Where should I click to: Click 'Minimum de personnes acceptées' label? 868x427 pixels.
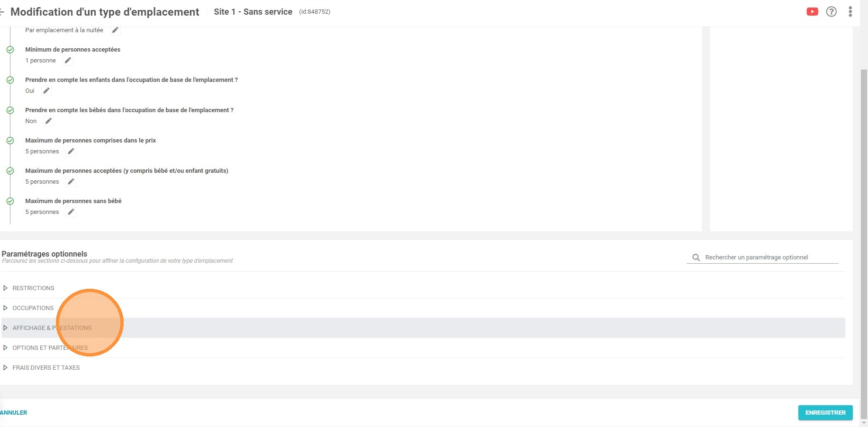pyautogui.click(x=72, y=49)
